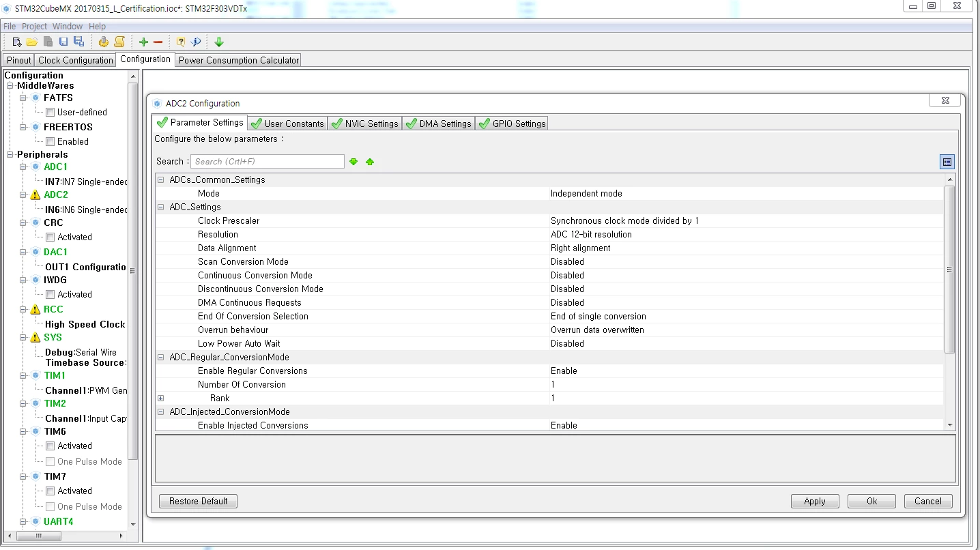
Task: Click the blue info bubble toolbar icon
Action: pos(196,42)
